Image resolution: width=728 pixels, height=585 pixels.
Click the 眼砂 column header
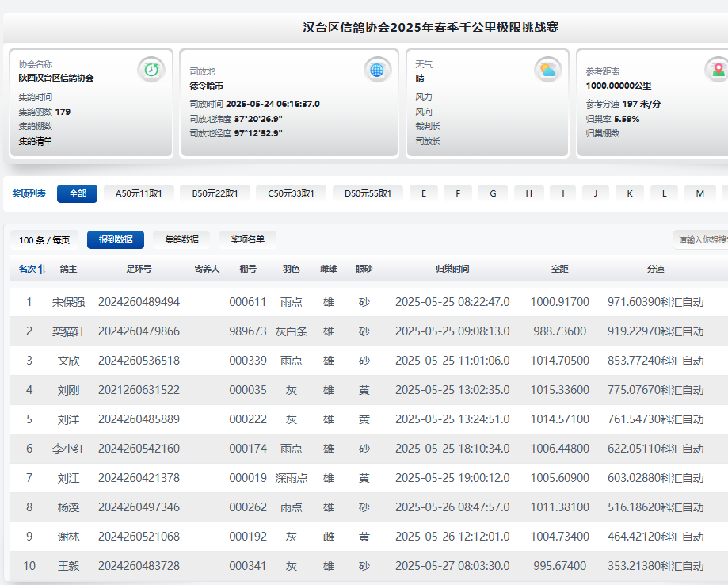[364, 269]
